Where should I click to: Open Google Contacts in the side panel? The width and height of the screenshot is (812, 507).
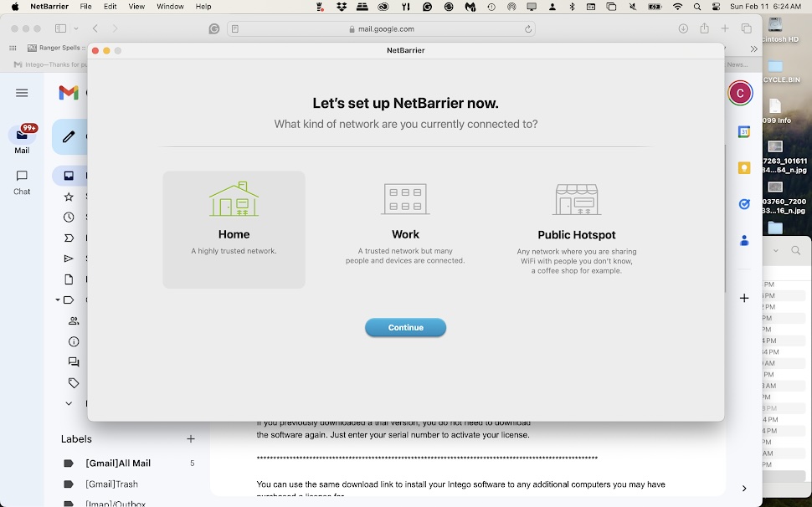coord(744,240)
